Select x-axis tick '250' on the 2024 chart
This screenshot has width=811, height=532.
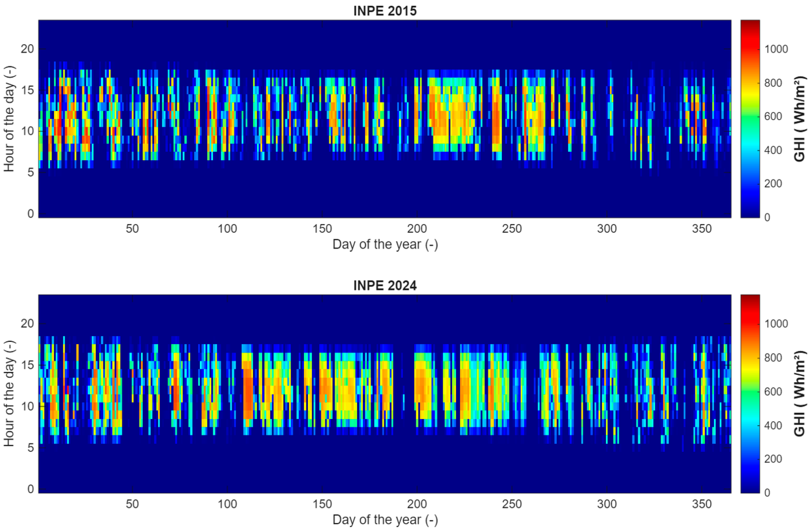tap(512, 504)
